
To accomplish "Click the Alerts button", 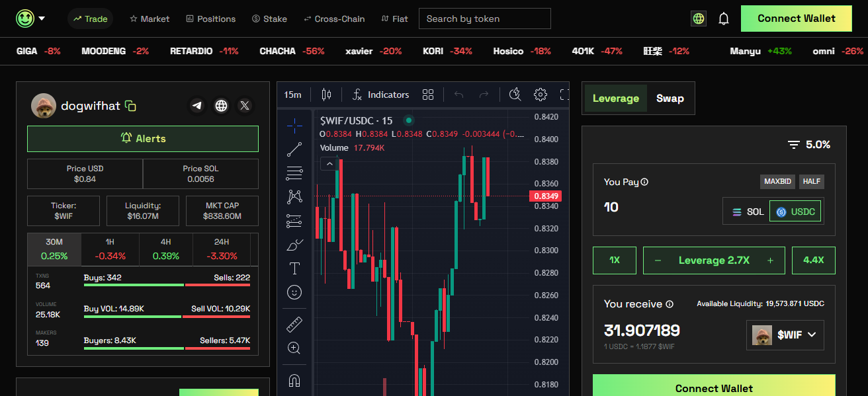I will click(x=143, y=139).
